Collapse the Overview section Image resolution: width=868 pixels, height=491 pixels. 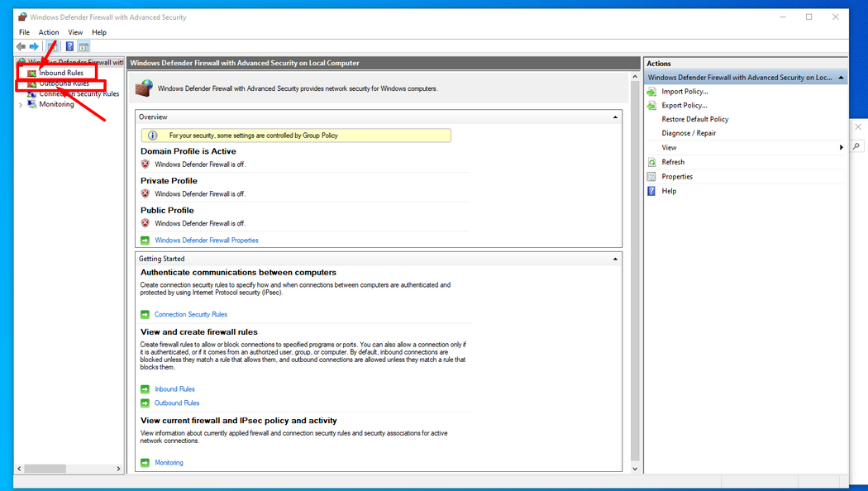click(x=615, y=117)
